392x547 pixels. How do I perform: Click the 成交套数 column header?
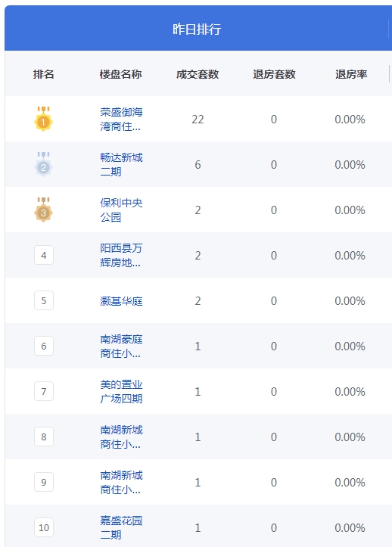[198, 74]
